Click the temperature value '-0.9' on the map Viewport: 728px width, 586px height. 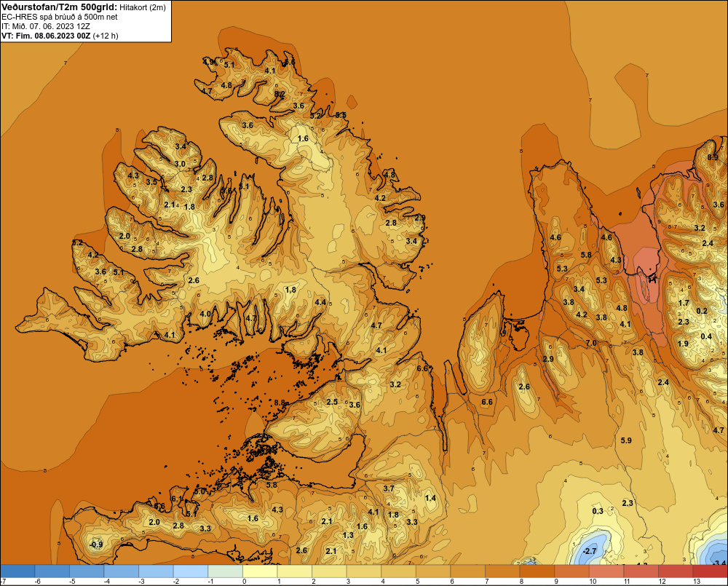(95, 545)
